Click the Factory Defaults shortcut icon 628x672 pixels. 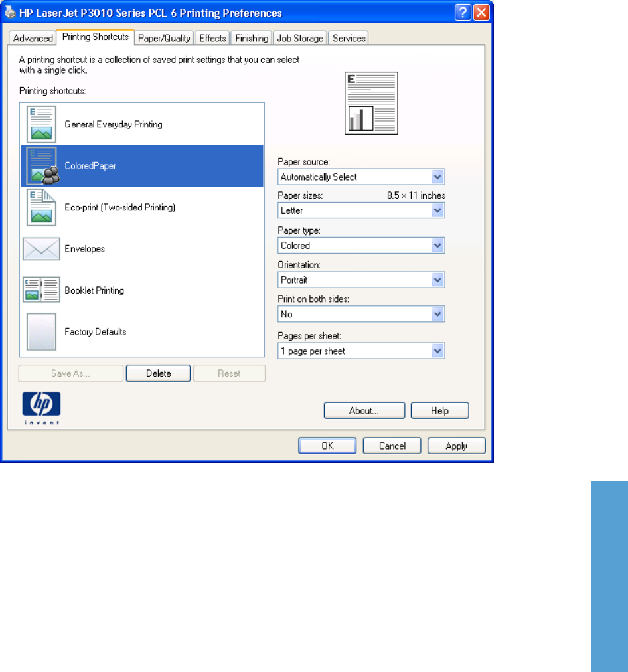tap(41, 332)
